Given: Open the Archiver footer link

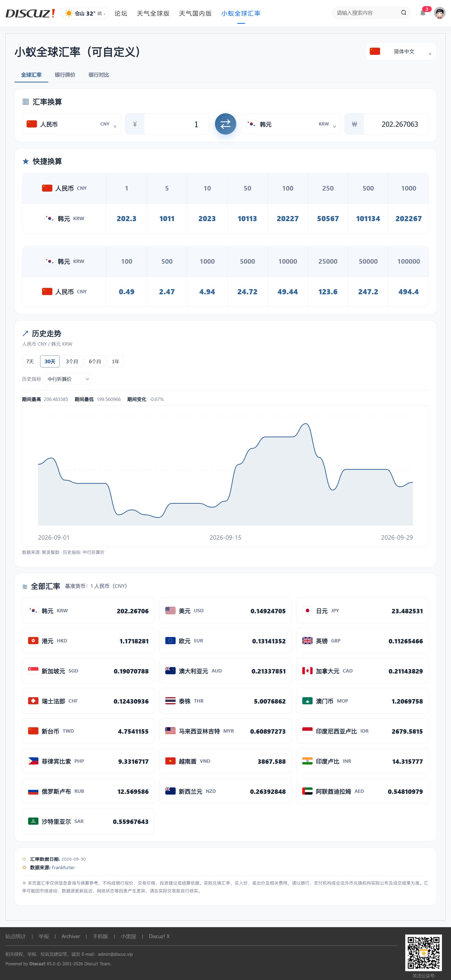Looking at the screenshot, I should point(71,936).
